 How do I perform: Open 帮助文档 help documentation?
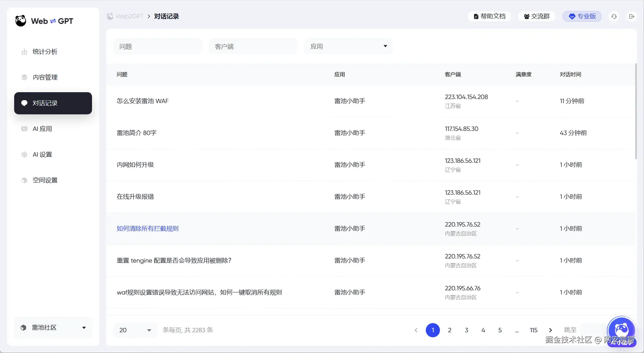pyautogui.click(x=490, y=16)
